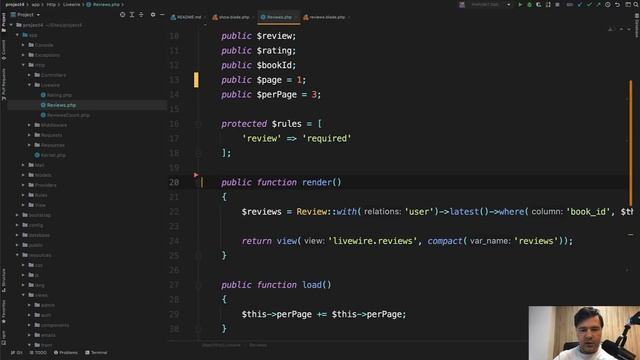Collapse the Livewire folder arrow
This screenshot has width=640, height=360.
pyautogui.click(x=29, y=85)
